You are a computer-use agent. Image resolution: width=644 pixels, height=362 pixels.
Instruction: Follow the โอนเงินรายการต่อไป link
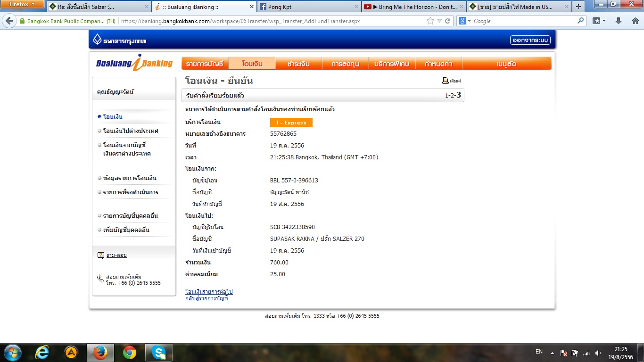pos(209,292)
